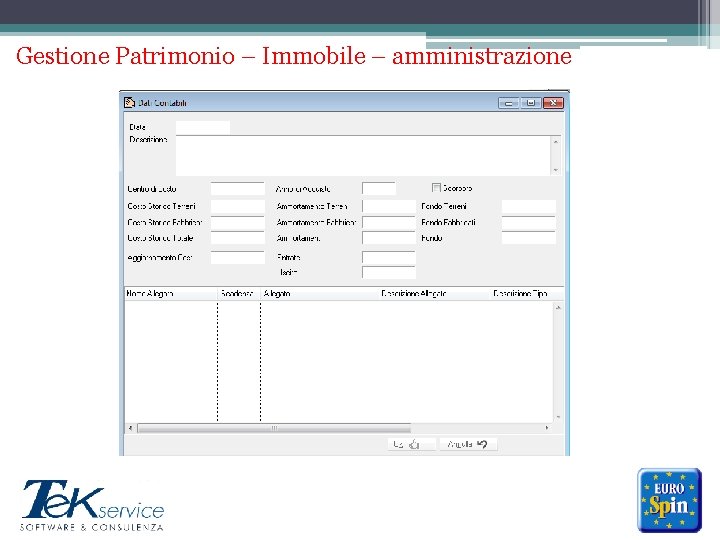Click the TeK service logo
The image size is (720, 540).
coord(93,506)
